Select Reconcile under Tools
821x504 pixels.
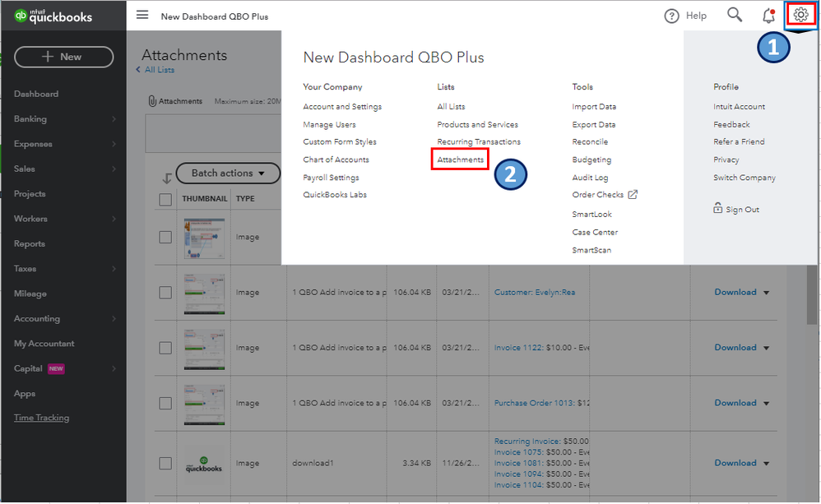coord(590,142)
